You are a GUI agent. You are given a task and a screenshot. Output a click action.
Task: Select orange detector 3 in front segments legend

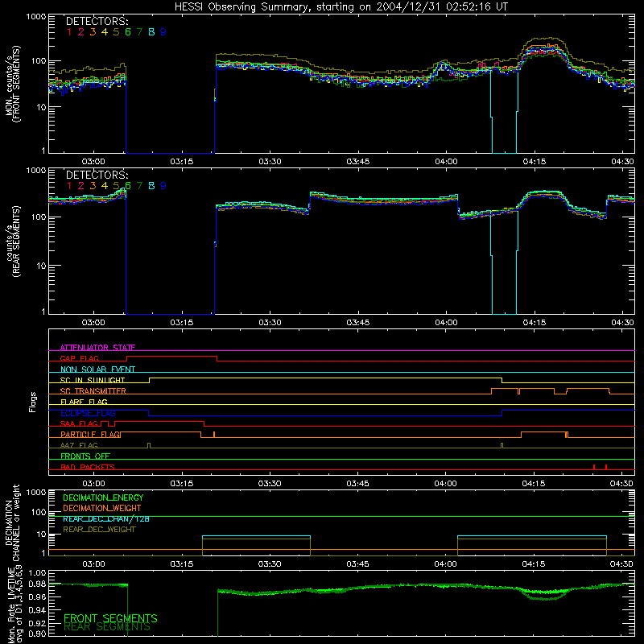tap(93, 32)
